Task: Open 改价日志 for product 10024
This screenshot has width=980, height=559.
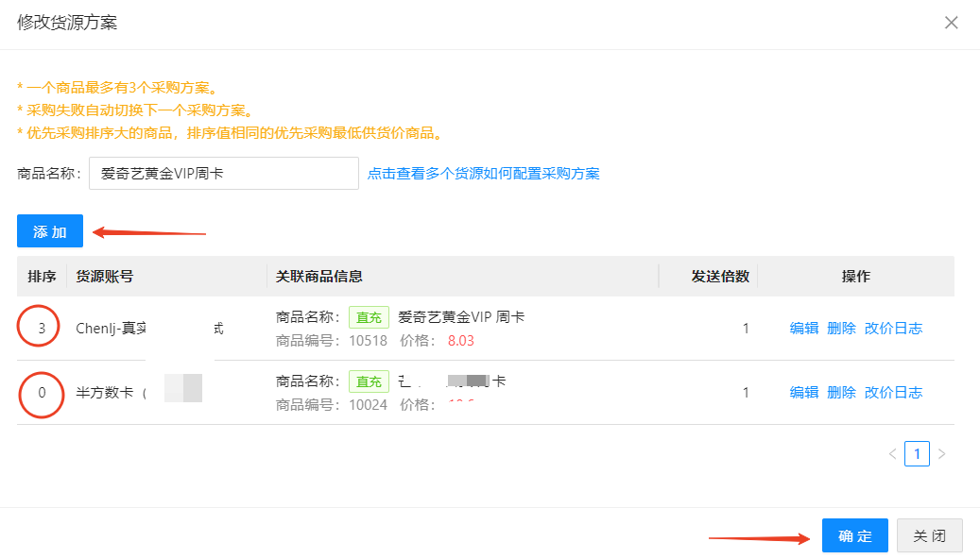Action: click(893, 393)
